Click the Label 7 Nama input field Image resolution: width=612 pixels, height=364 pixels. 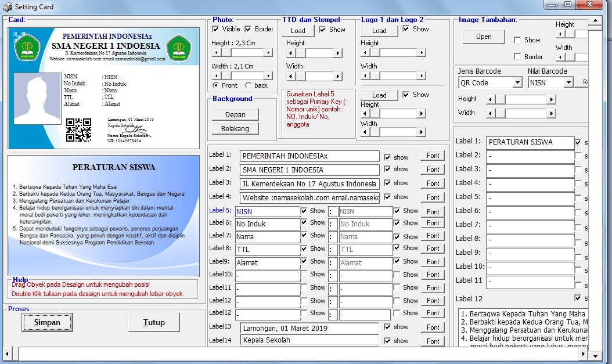[x=268, y=237]
